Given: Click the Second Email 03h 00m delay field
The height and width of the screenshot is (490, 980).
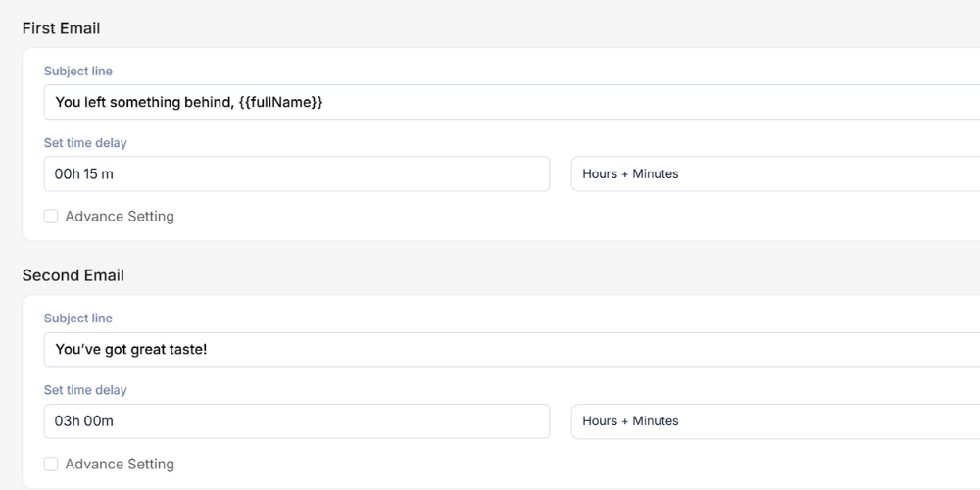Looking at the screenshot, I should tap(297, 421).
